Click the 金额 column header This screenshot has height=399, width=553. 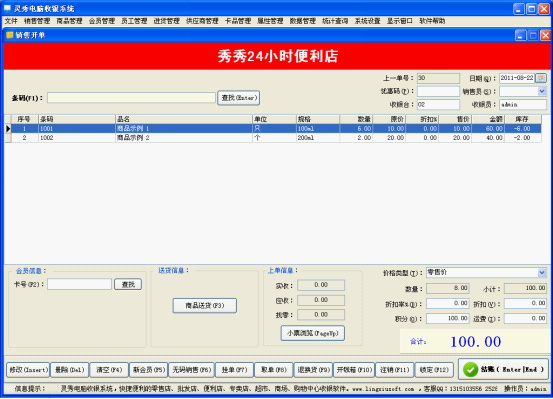coord(488,119)
